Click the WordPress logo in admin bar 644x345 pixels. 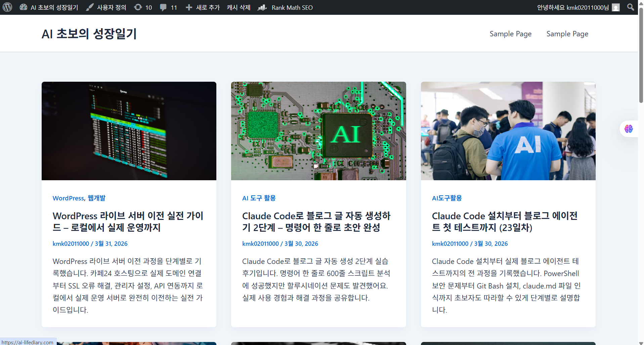click(7, 7)
